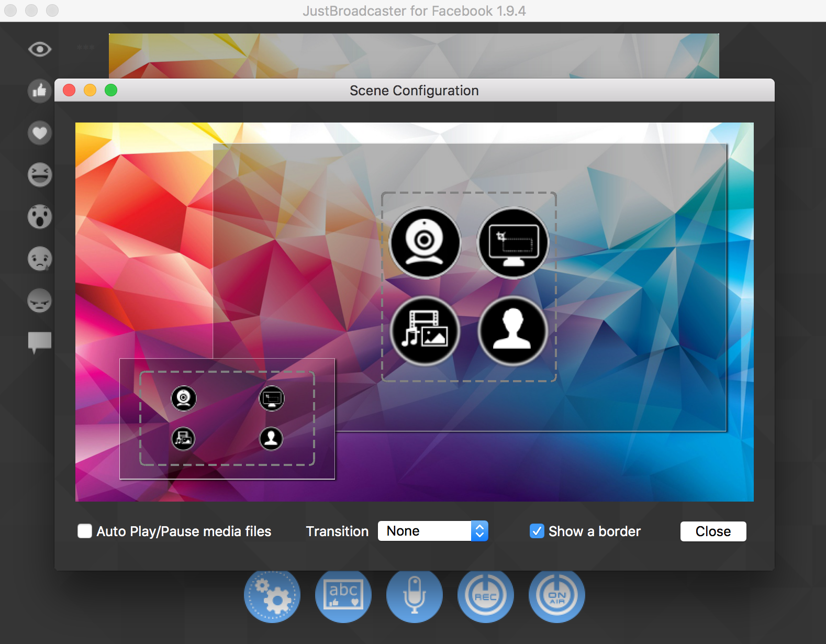Click the crying Sad reaction icon
This screenshot has width=826, height=644.
(x=40, y=259)
